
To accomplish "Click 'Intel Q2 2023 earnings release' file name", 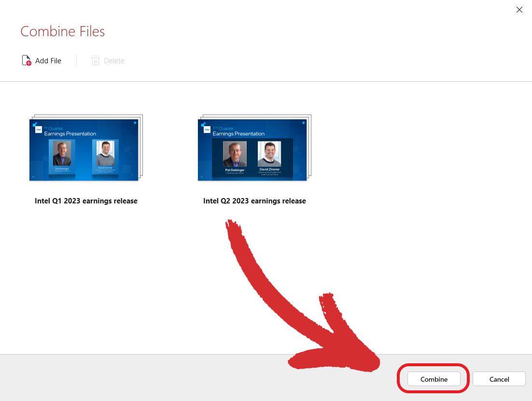I will point(254,201).
